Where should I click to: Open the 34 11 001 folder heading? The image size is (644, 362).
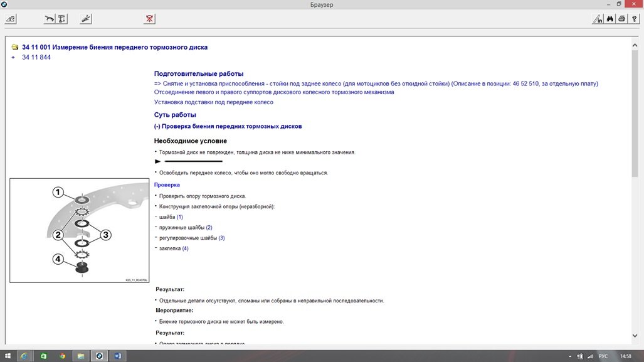click(114, 47)
